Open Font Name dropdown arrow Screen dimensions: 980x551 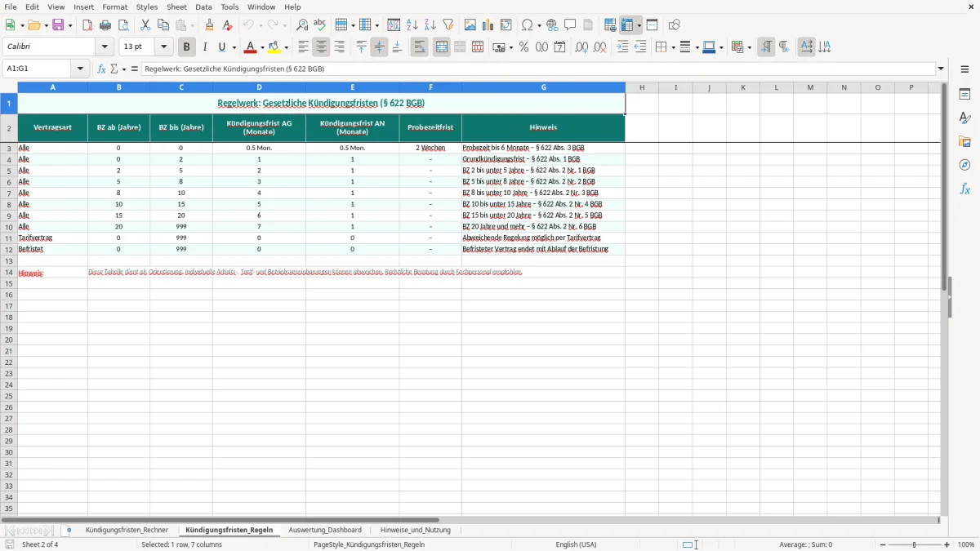[x=105, y=47]
